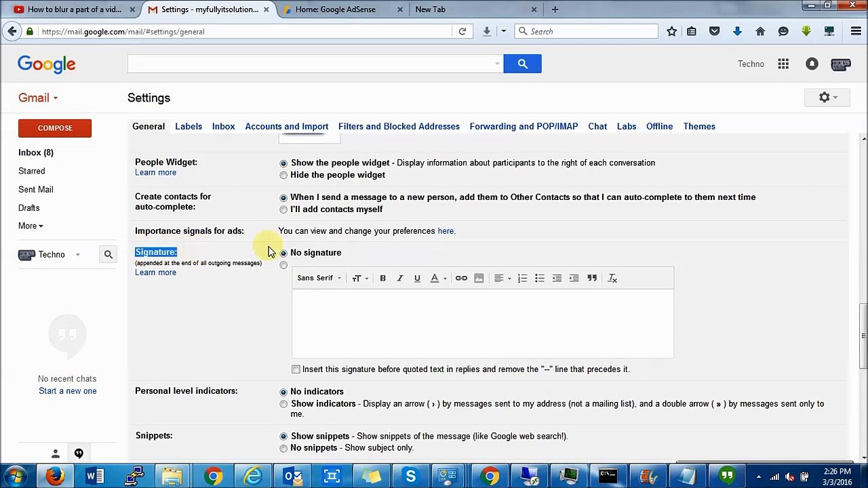Increase indent in signature editor

[x=574, y=278]
